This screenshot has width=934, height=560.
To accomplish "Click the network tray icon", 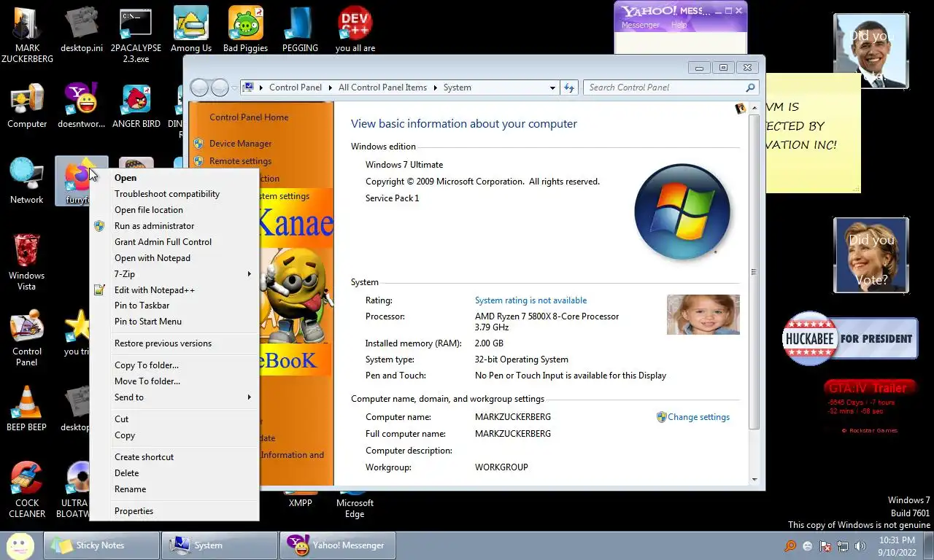I will pyautogui.click(x=843, y=546).
